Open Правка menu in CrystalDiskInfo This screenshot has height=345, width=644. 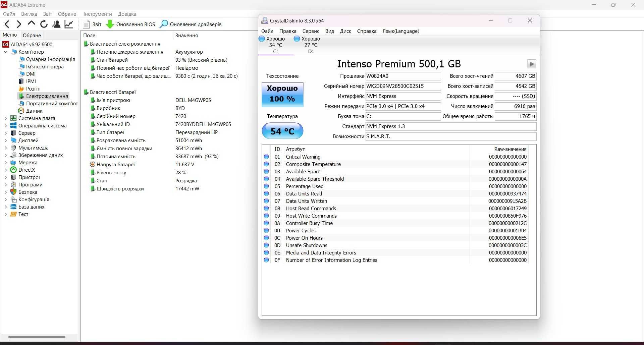click(288, 31)
